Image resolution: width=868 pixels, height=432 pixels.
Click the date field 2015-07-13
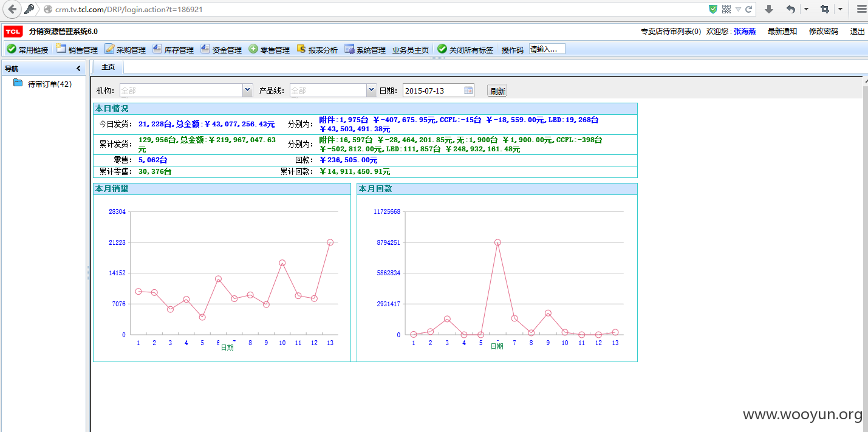(432, 91)
